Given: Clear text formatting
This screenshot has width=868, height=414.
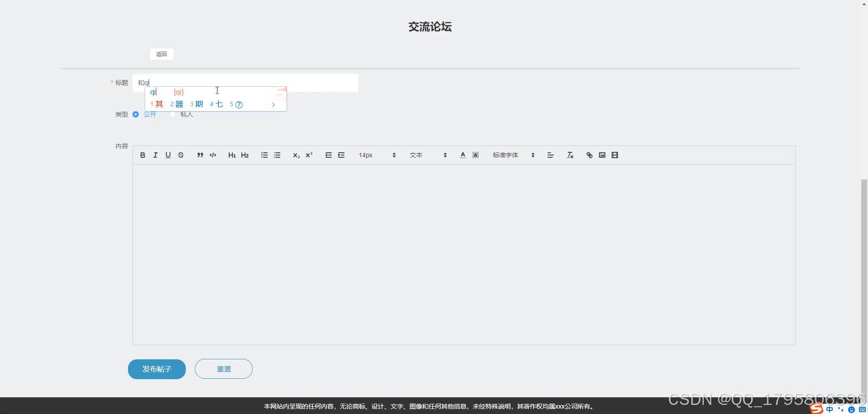Looking at the screenshot, I should click(570, 155).
